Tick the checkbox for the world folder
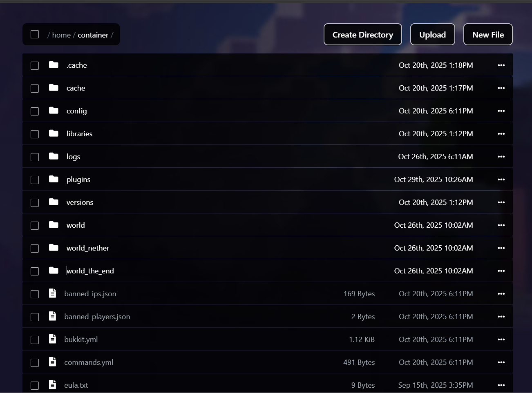 coord(35,225)
